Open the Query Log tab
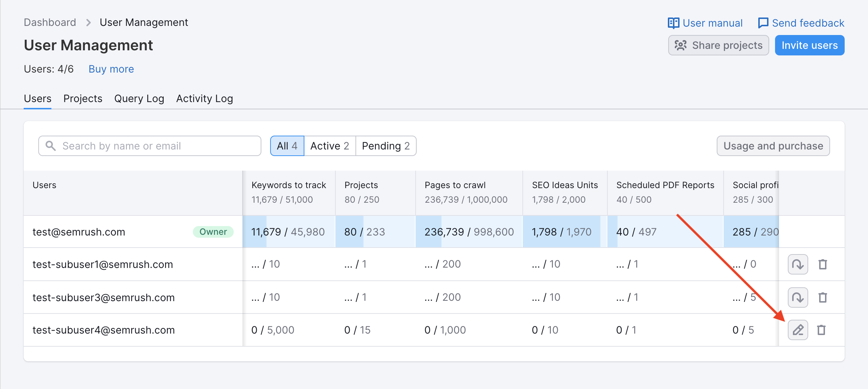This screenshot has height=389, width=868. [139, 98]
